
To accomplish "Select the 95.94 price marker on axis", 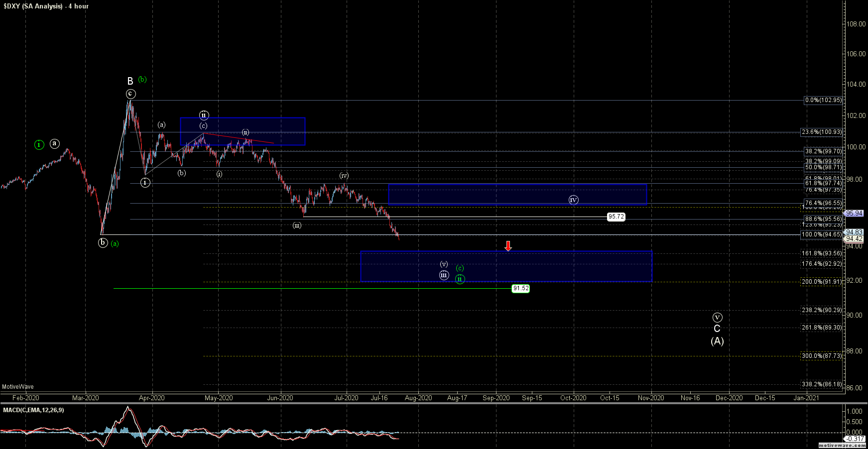I will (855, 213).
